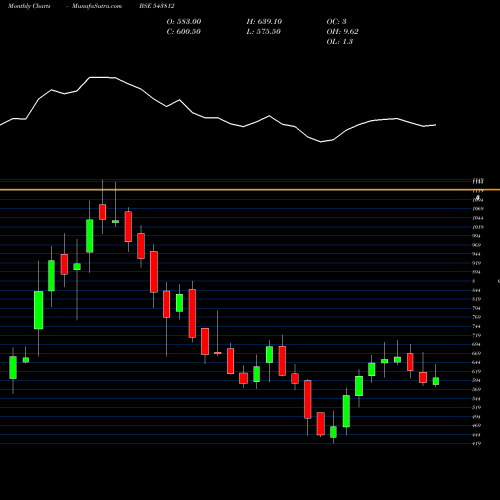
Task: Click the 1019 price axis label
Action: coord(478,227)
